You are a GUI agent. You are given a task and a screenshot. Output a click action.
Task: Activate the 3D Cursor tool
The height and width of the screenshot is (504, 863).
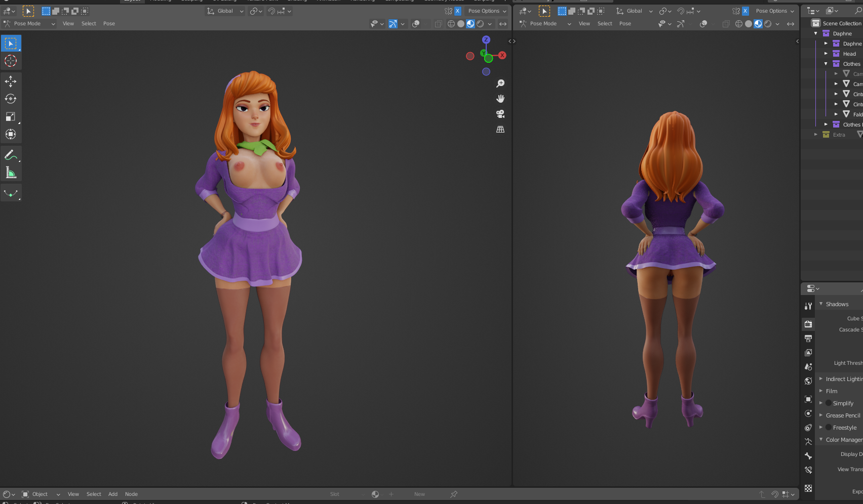tap(11, 61)
